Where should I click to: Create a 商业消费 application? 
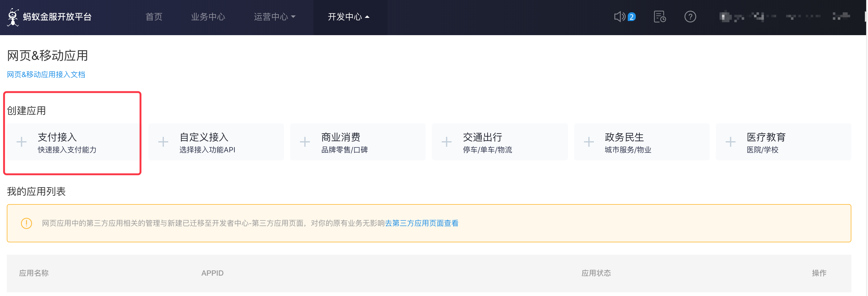(358, 142)
